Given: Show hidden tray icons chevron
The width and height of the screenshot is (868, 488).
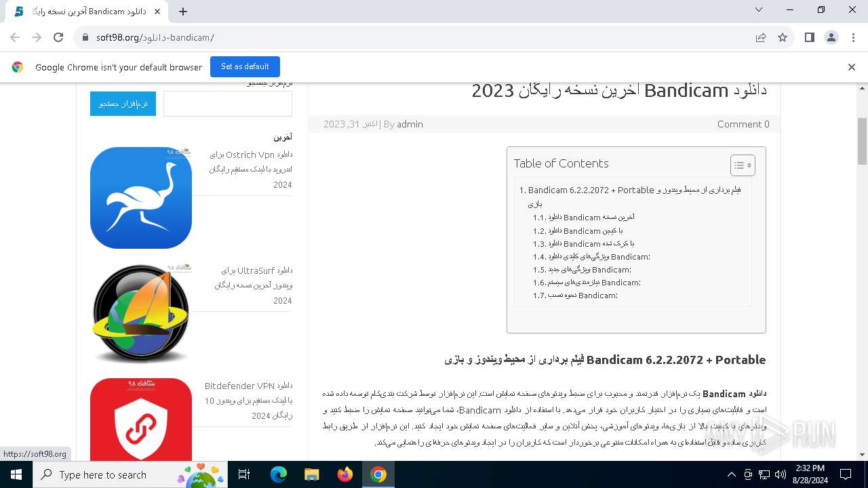Looking at the screenshot, I should pos(731,474).
